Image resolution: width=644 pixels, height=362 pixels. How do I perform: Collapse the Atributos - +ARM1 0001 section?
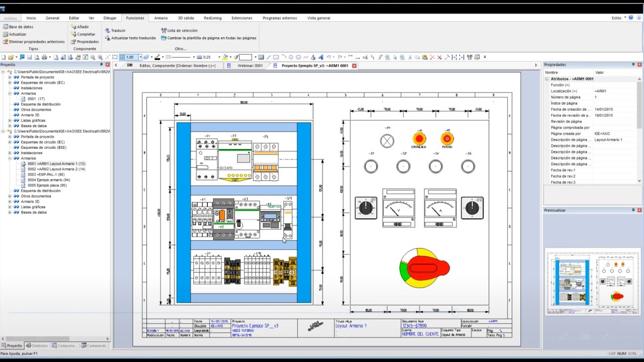pos(547,79)
